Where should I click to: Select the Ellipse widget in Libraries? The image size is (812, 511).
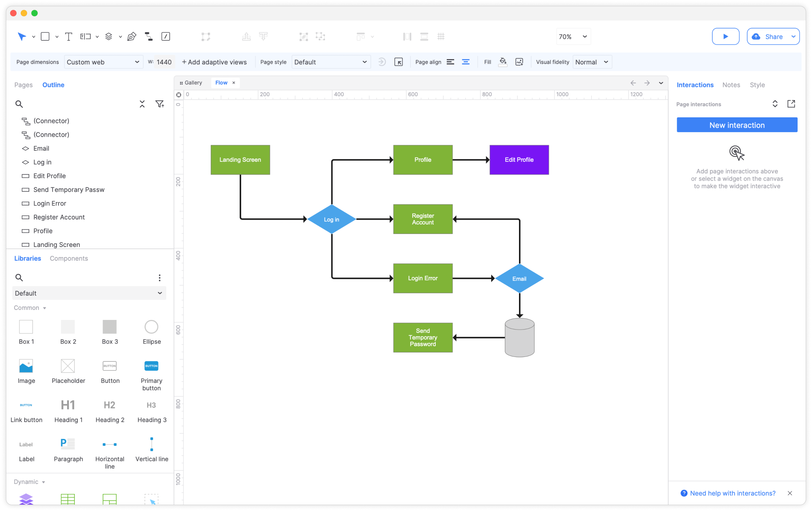(152, 332)
